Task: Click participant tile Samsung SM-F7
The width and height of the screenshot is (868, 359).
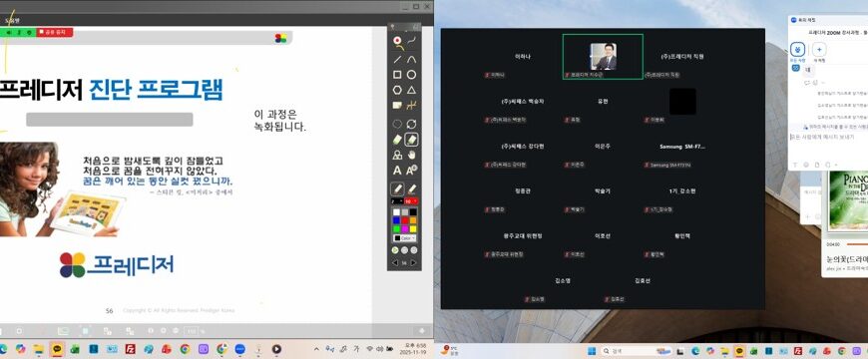Action: [682, 147]
